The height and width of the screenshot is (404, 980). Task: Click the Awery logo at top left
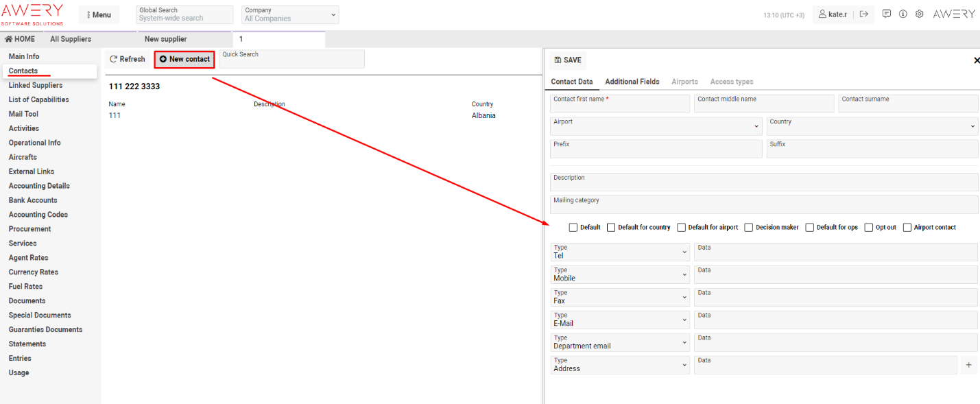point(32,14)
